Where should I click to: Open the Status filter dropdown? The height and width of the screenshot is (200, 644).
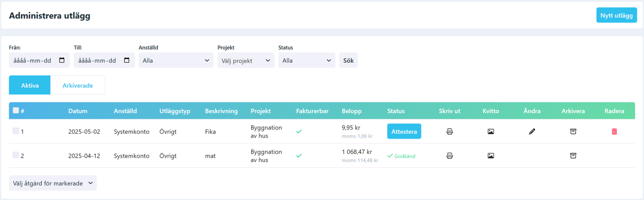pyautogui.click(x=307, y=60)
